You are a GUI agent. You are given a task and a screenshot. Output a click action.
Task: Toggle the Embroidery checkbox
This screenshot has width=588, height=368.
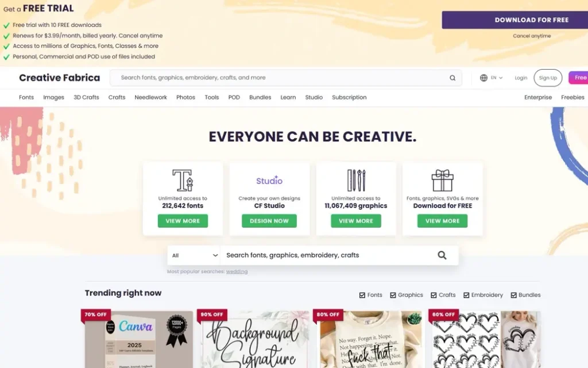466,295
